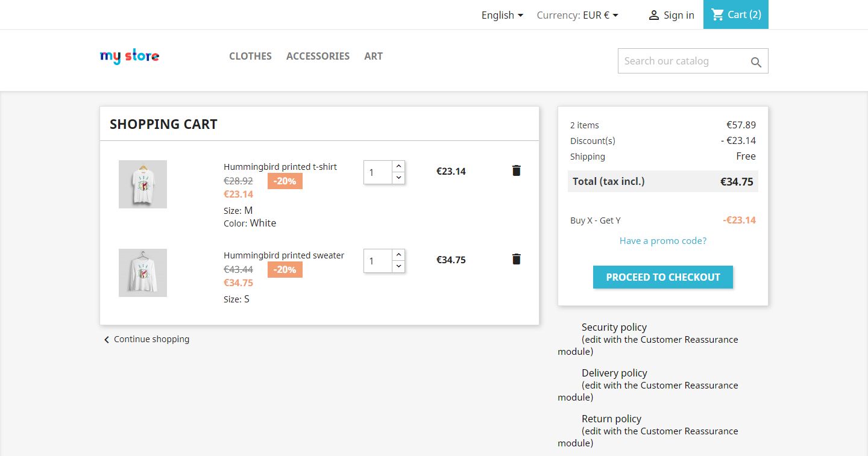This screenshot has width=868, height=456.
Task: Remove the Hummingbird printed sweater via trash icon
Action: point(516,259)
